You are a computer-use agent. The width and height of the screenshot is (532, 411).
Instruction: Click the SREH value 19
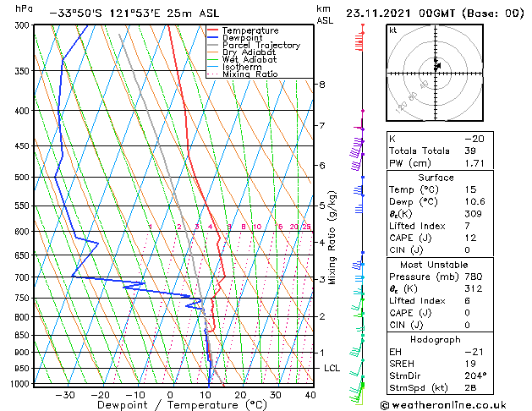point(470,364)
